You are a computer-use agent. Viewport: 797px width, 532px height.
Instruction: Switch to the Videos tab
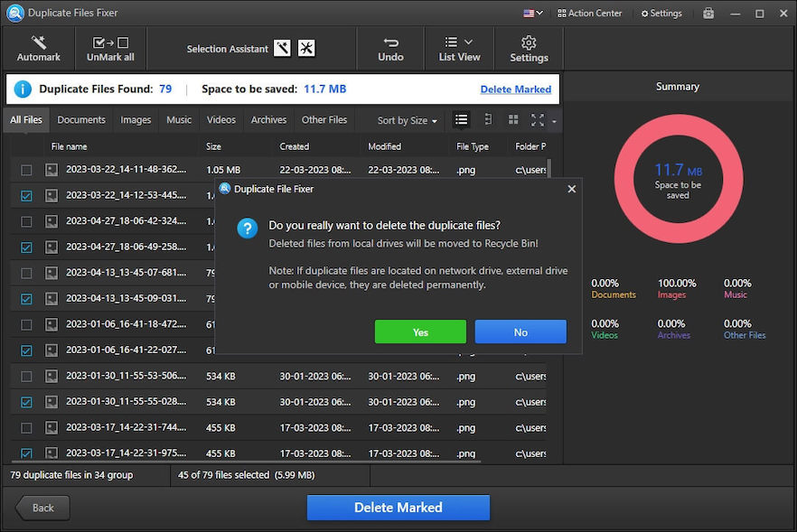pos(221,120)
